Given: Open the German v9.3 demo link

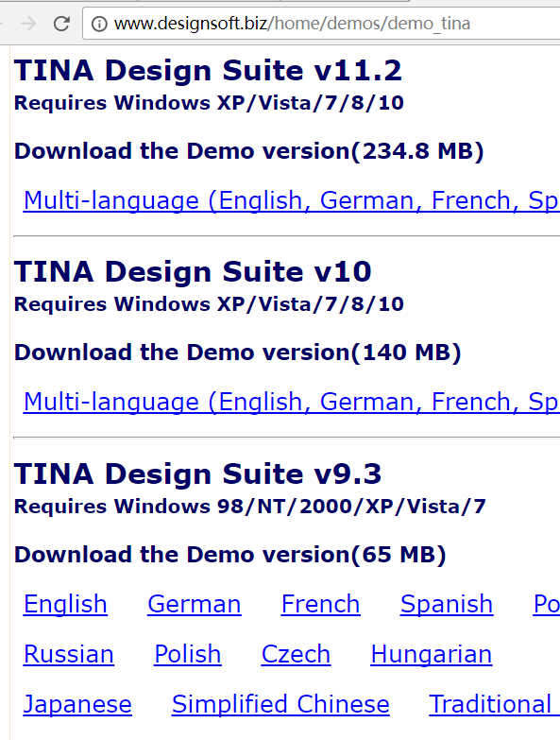Looking at the screenshot, I should pyautogui.click(x=195, y=604).
